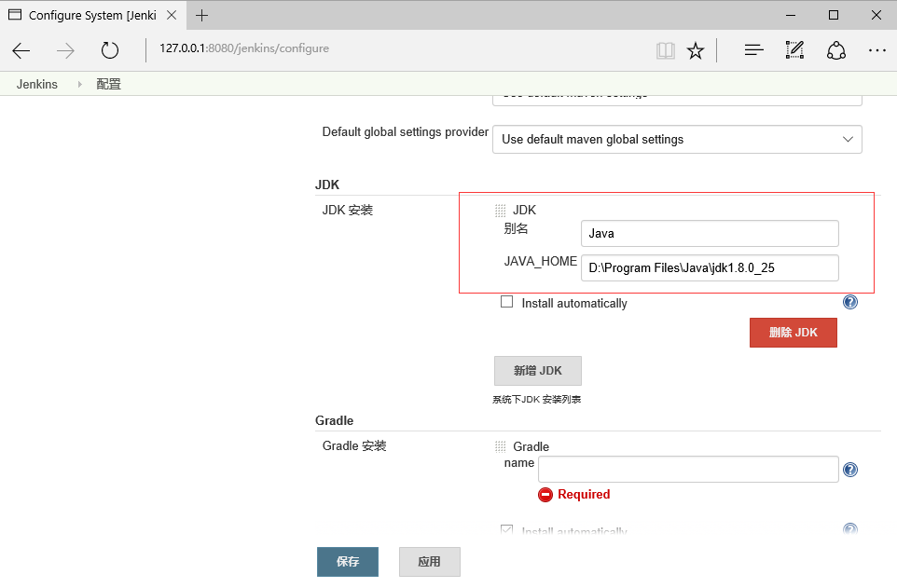Click the 新增 JDK button
This screenshot has height=588, width=897.
click(x=538, y=371)
